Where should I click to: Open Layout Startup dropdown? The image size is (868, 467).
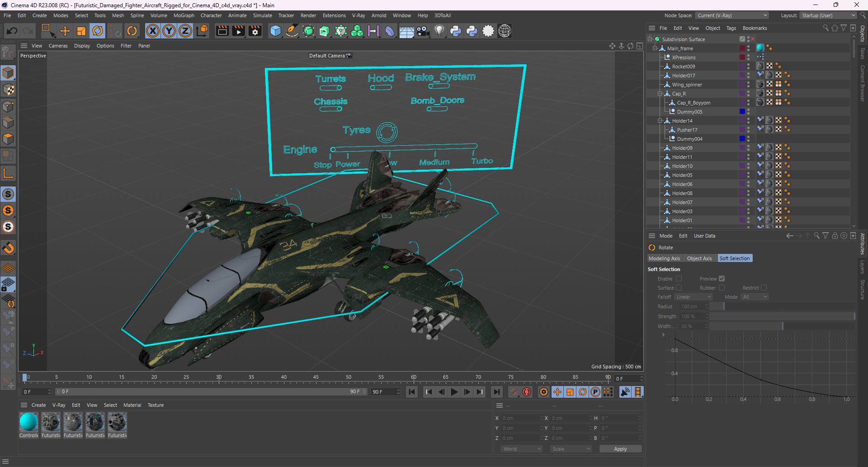coord(828,15)
